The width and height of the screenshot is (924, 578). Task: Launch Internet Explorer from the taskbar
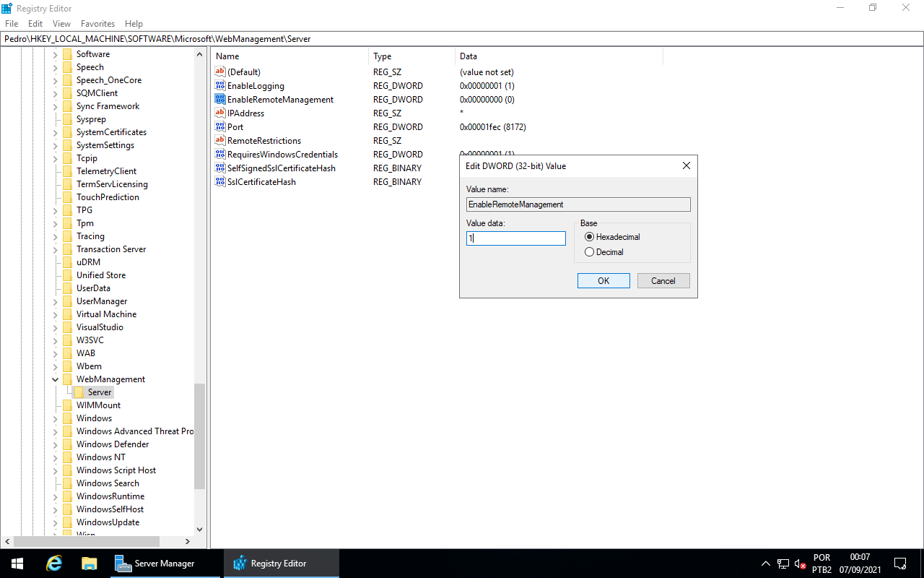[x=54, y=563]
